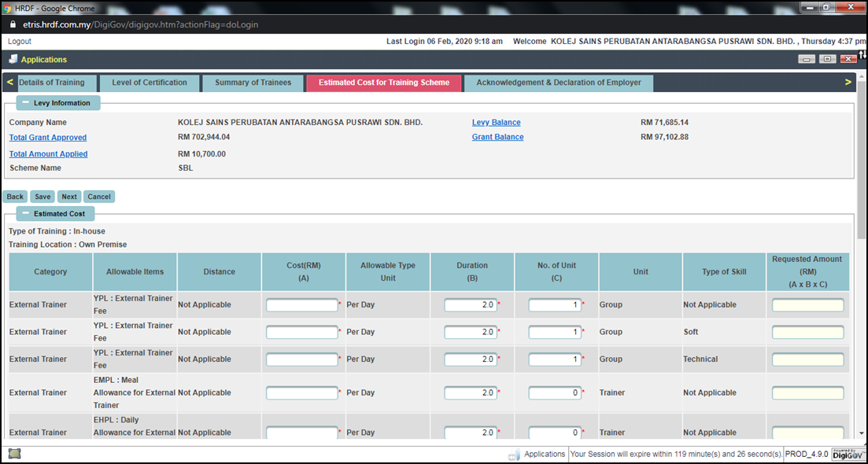Click the 'RM 71,685.14' levy balance value

pyautogui.click(x=664, y=122)
